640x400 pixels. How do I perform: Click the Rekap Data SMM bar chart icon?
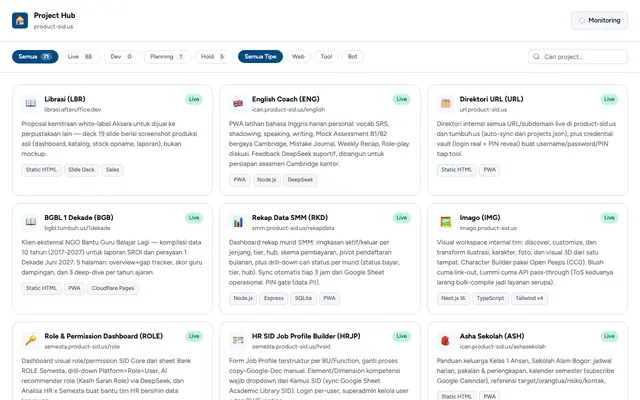[x=238, y=222]
